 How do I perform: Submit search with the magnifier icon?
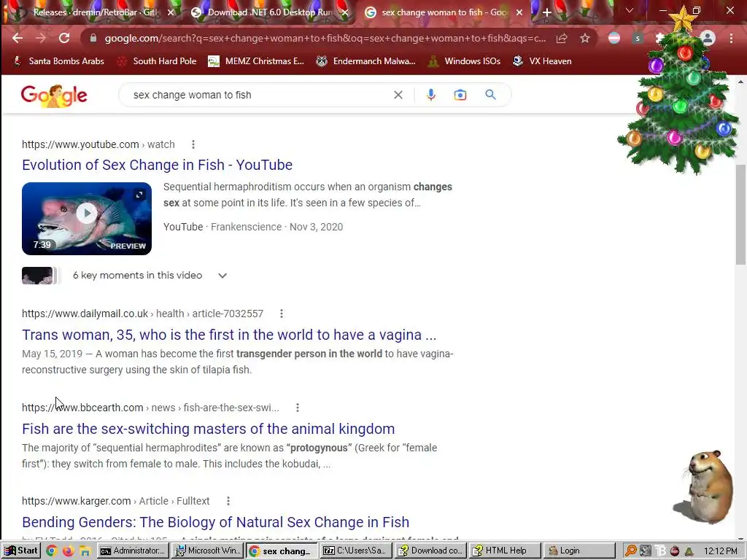[x=491, y=95]
